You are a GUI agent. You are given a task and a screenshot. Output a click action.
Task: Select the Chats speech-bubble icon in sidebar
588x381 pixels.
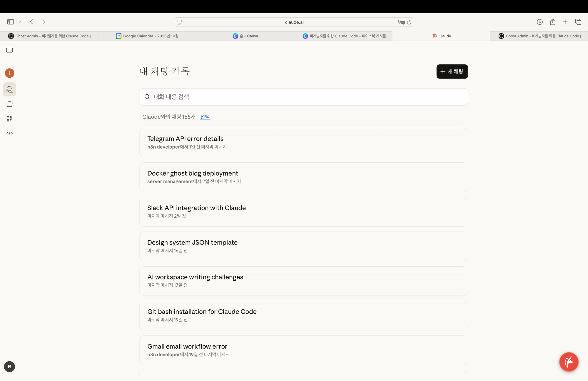tap(9, 89)
